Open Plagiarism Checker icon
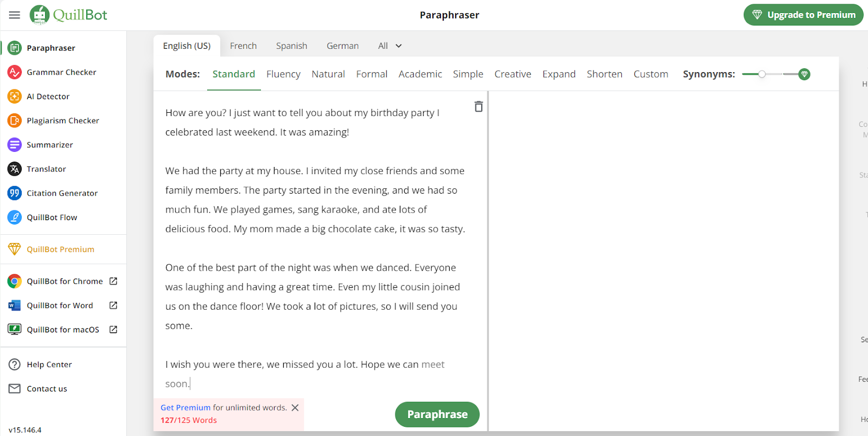The image size is (868, 436). [x=15, y=120]
